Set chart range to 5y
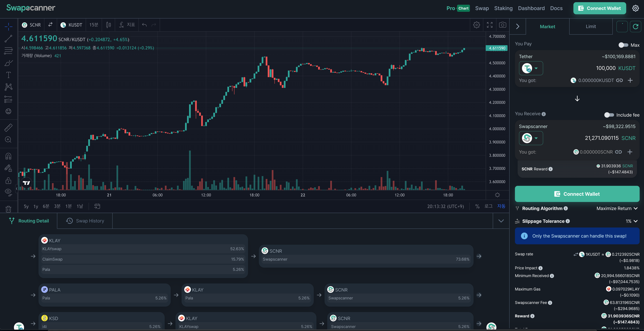Viewport: 644px width, 331px height. [26, 206]
